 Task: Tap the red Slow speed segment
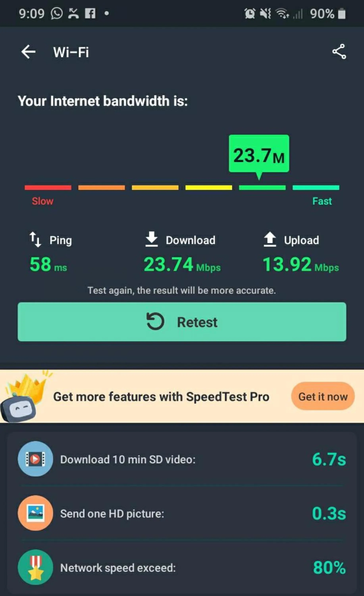coord(48,188)
